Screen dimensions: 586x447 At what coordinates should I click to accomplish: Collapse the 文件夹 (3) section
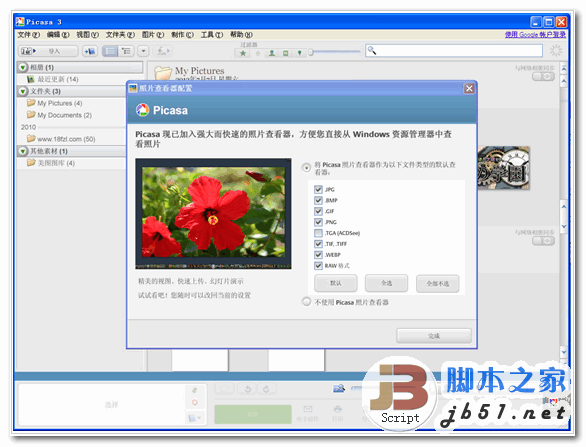23,91
